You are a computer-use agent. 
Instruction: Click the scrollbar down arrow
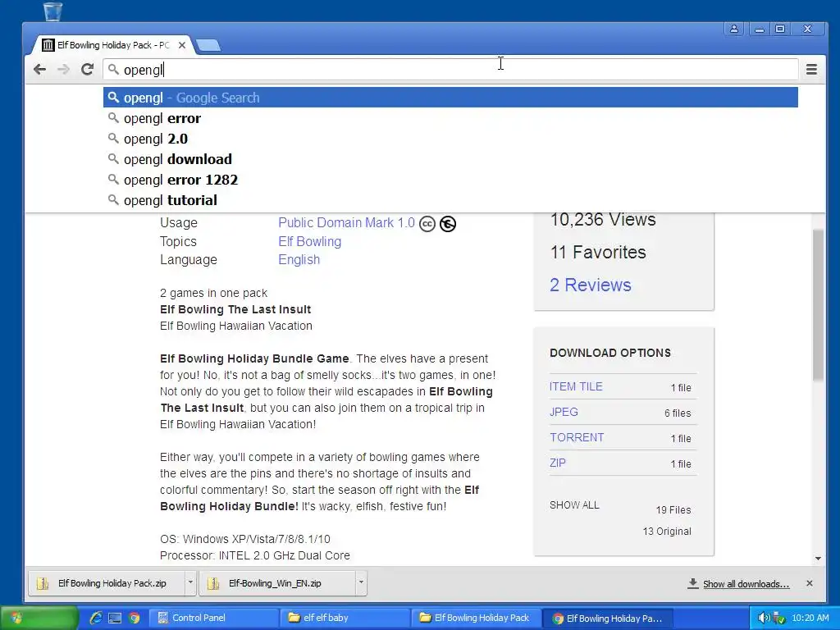pyautogui.click(x=818, y=558)
